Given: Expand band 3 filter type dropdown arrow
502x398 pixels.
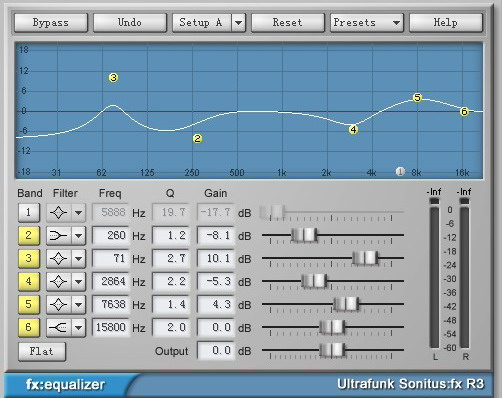Looking at the screenshot, I should coord(78,259).
